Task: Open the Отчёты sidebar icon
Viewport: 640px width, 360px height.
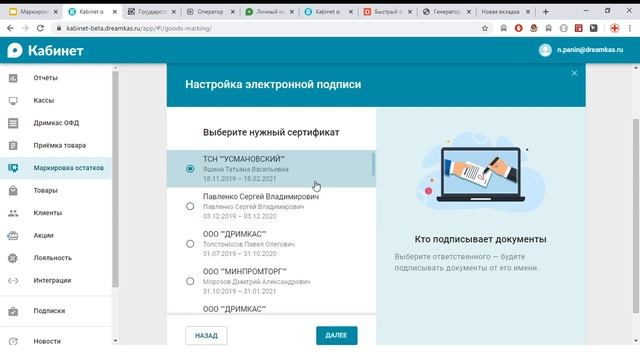Action: click(x=13, y=78)
